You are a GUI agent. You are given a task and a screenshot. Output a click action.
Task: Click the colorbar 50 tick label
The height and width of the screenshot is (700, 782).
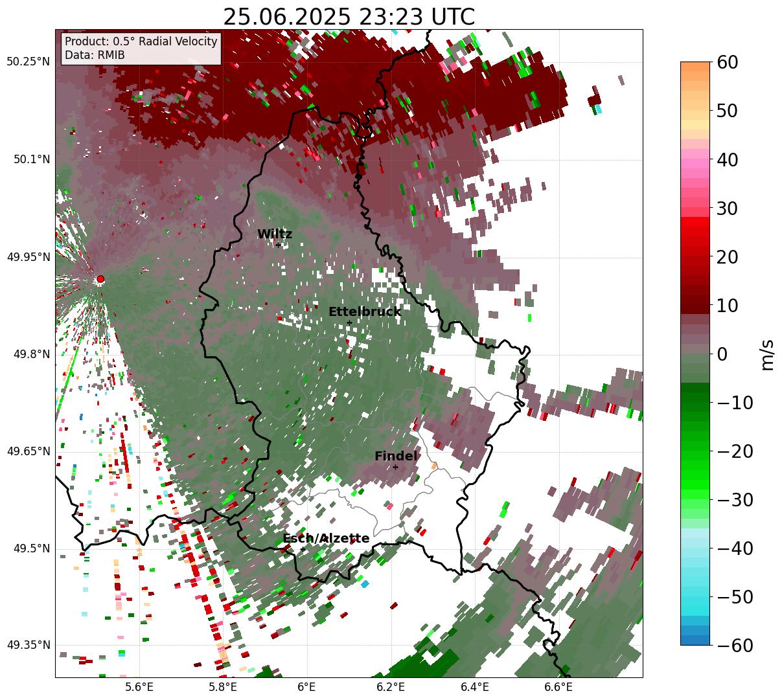(726, 111)
